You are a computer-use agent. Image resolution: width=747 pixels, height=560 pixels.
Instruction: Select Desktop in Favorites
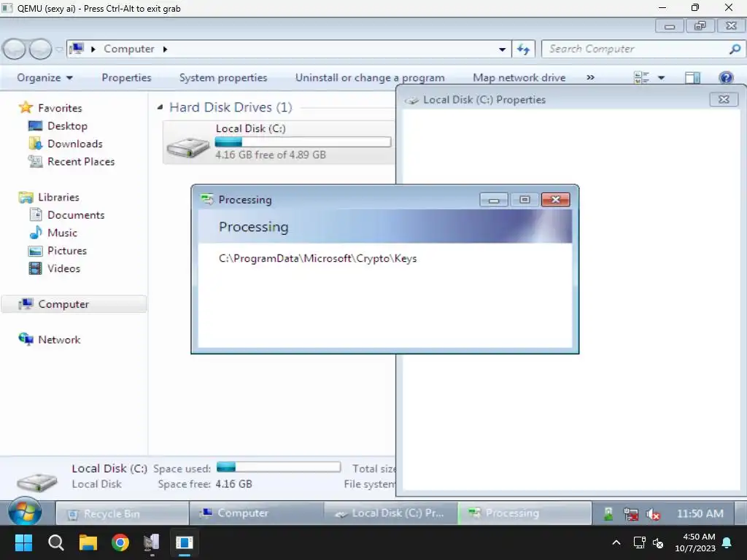click(x=67, y=125)
